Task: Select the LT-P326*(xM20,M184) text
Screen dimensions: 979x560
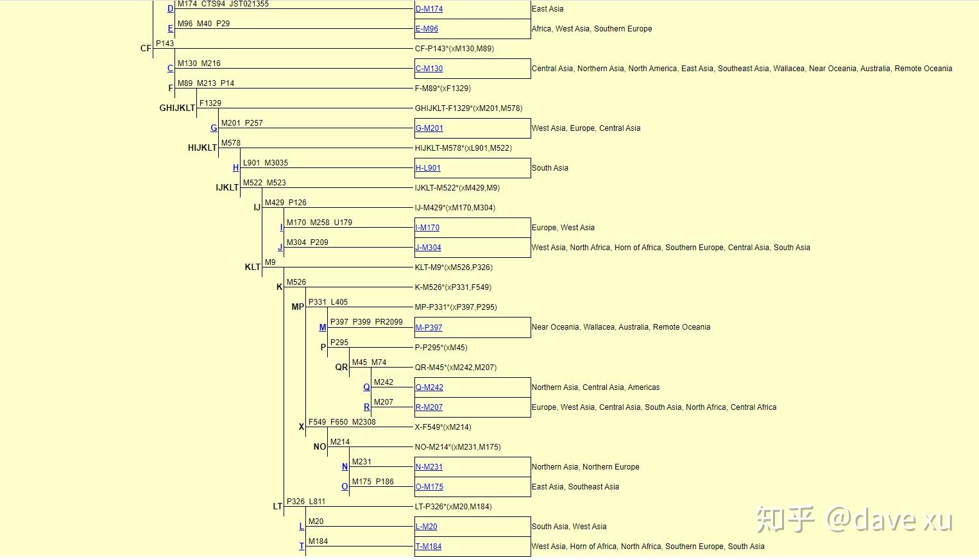Action: 453,507
